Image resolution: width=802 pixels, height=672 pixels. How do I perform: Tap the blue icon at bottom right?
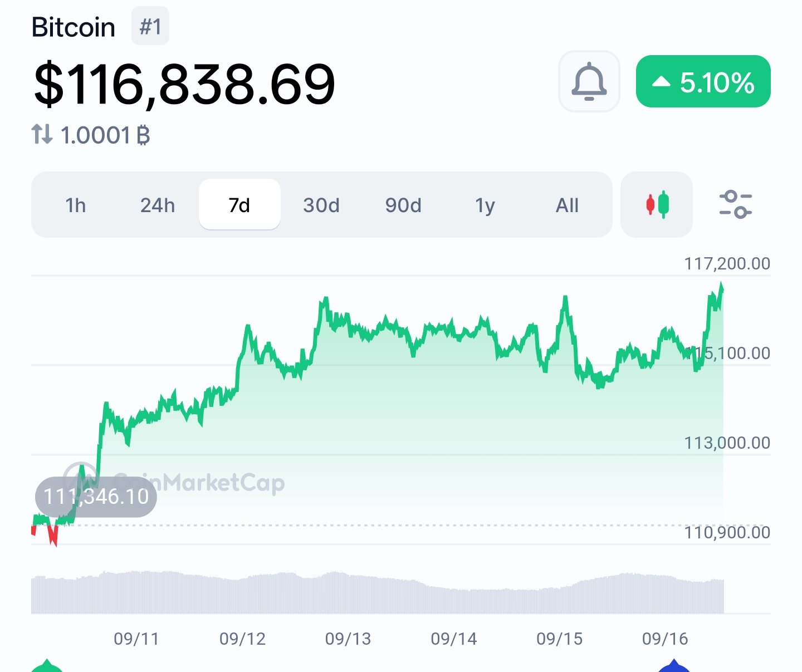674,666
